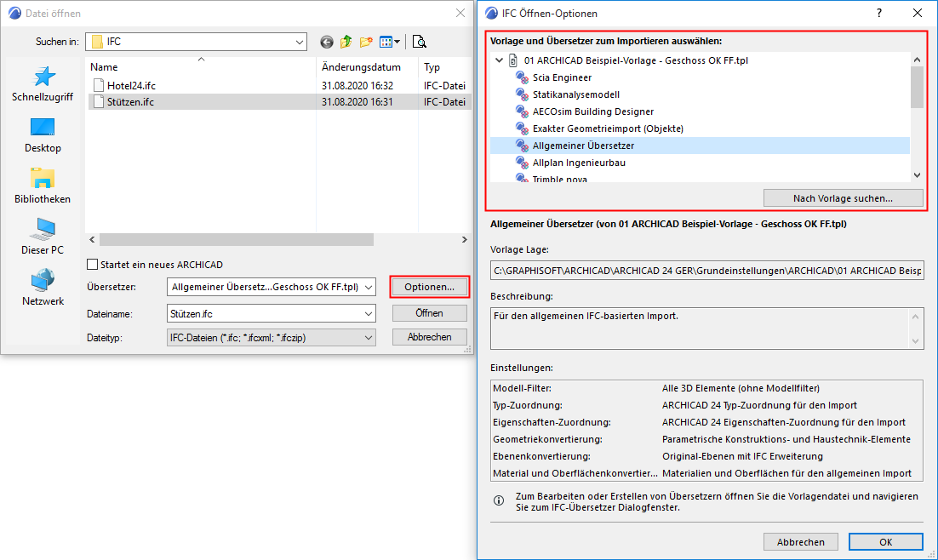Screen dimensions: 938x560
Task: Click the info icon beside the hint text
Action: 499,500
